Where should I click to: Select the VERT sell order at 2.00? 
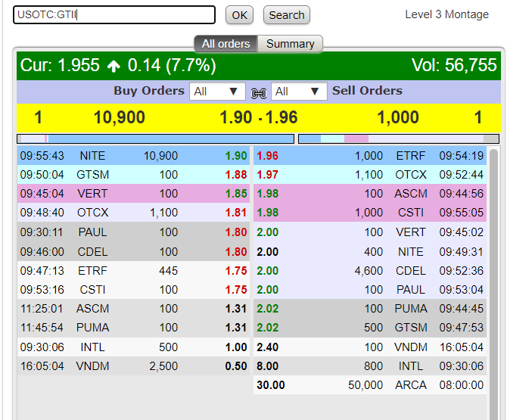[x=370, y=232]
